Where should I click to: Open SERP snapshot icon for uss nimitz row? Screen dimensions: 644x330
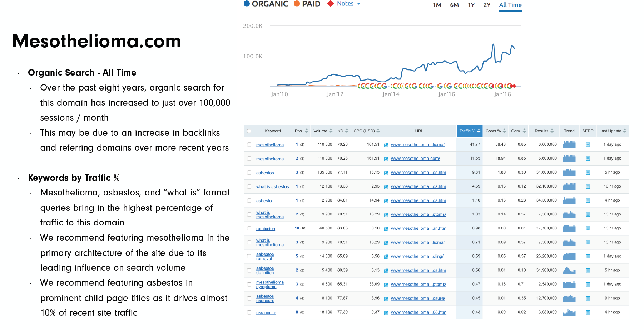[588, 312]
